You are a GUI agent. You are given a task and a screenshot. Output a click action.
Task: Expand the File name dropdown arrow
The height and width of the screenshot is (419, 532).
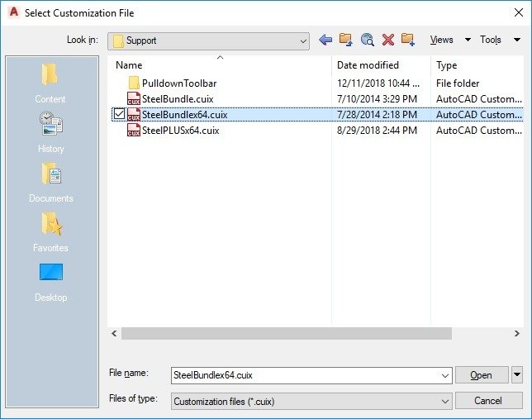pos(444,376)
